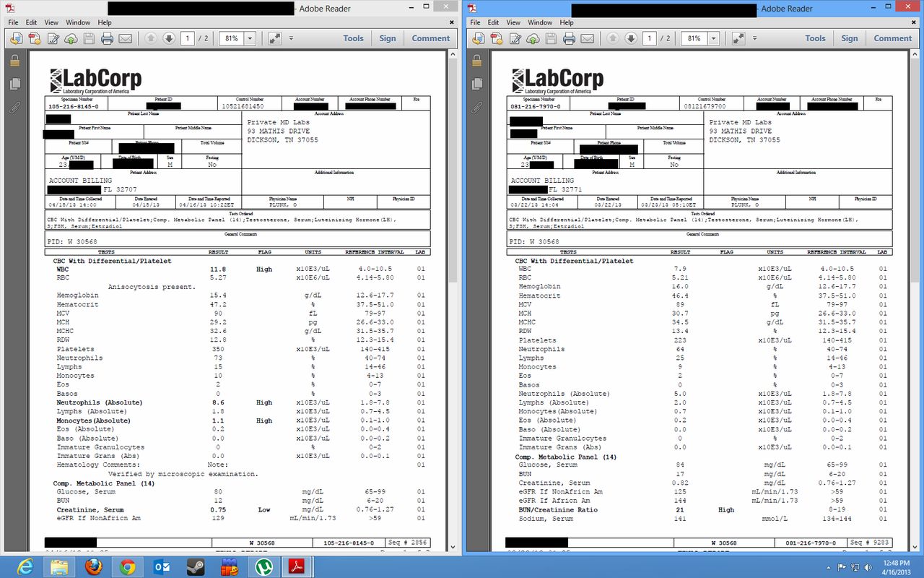
Task: Open Attachments paperclip panel in right window
Action: coord(476,108)
